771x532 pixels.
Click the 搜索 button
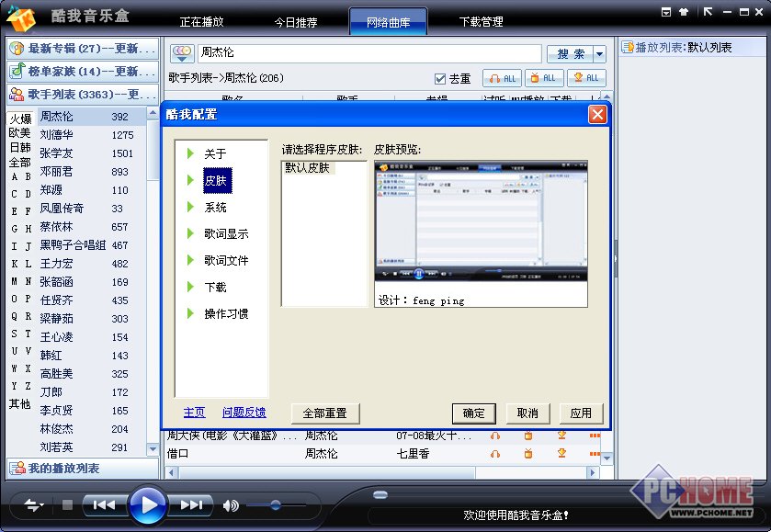click(571, 53)
